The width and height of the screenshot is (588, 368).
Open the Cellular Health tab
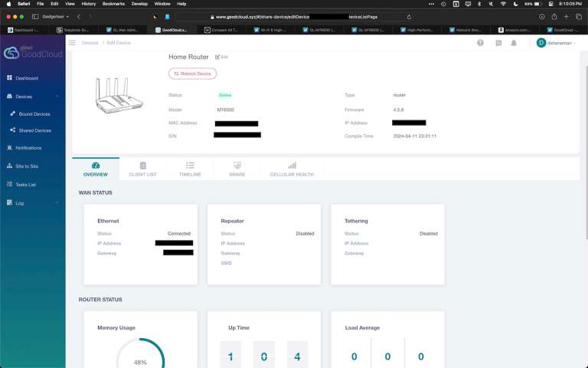click(x=291, y=169)
